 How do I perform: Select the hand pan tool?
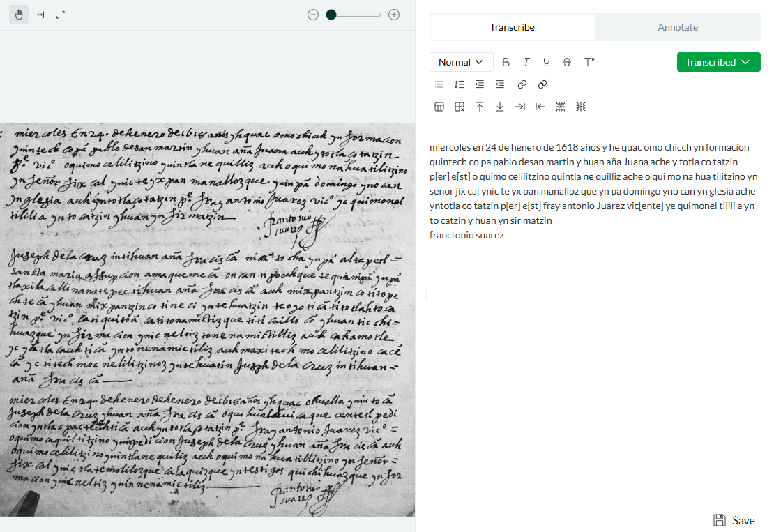tap(19, 15)
